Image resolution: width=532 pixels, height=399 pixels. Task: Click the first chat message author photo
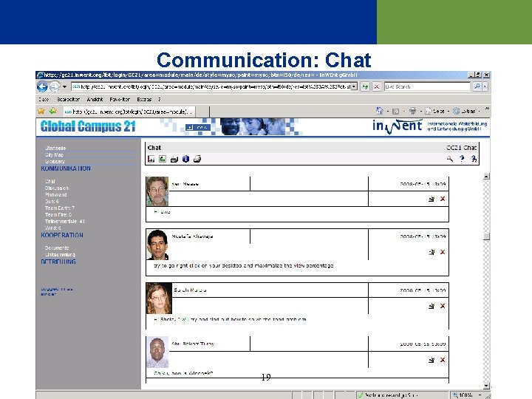tap(157, 191)
